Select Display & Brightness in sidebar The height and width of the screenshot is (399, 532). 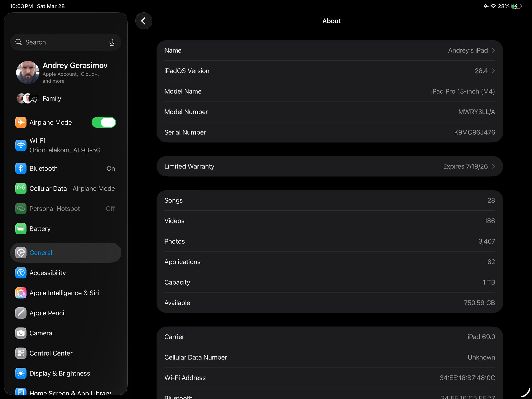click(59, 373)
